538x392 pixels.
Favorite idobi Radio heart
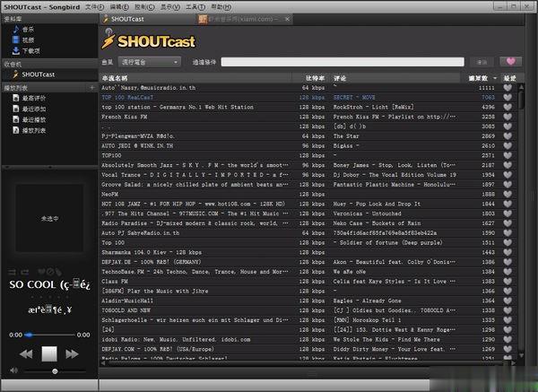[508, 339]
